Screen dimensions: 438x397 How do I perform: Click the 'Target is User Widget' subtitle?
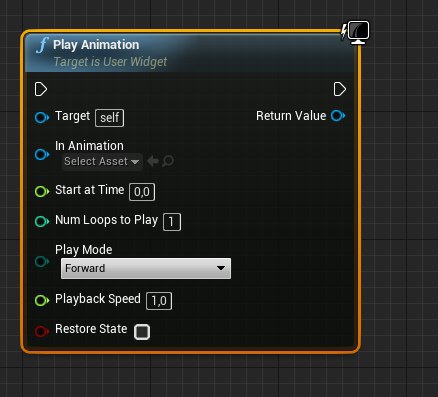tap(110, 62)
